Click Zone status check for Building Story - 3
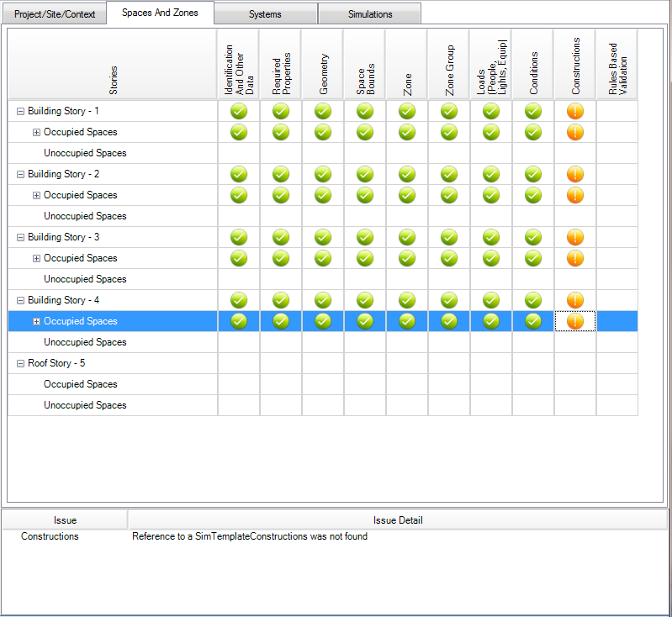 point(407,237)
